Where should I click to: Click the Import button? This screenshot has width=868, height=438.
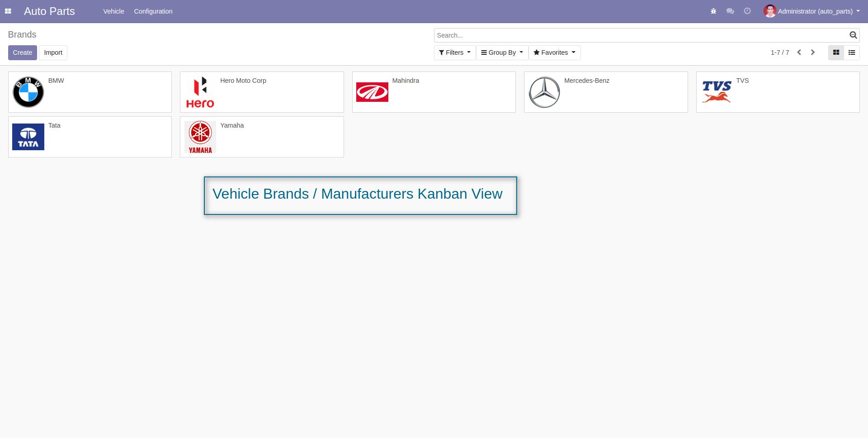click(53, 52)
